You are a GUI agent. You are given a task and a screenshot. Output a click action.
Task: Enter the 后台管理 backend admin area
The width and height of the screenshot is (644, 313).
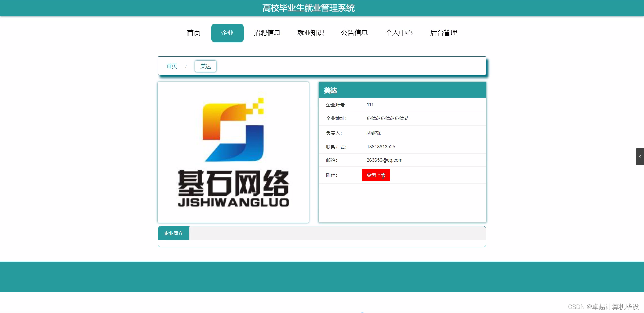click(x=443, y=33)
